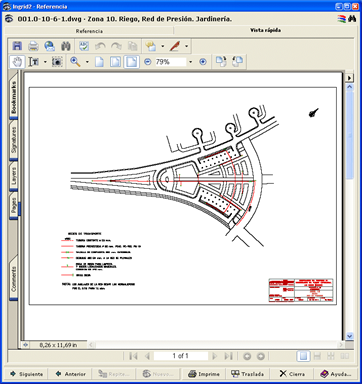Click the magnifier Zoom In tool
This screenshot has width=362, height=384.
pos(75,62)
